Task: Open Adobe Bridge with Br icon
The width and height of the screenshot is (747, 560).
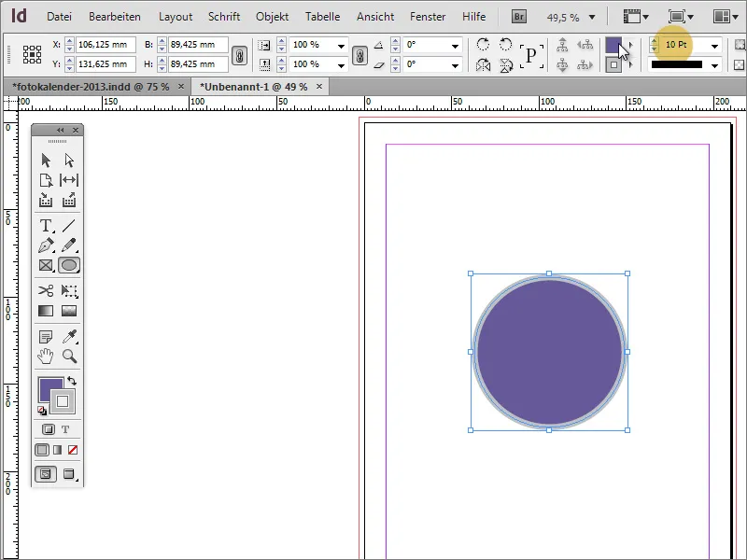Action: pyautogui.click(x=519, y=17)
